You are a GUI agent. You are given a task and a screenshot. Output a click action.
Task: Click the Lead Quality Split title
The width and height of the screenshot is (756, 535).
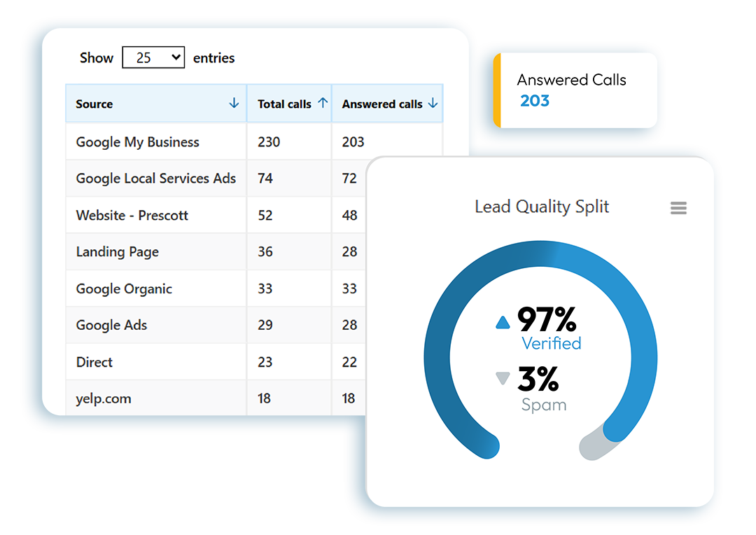click(542, 207)
